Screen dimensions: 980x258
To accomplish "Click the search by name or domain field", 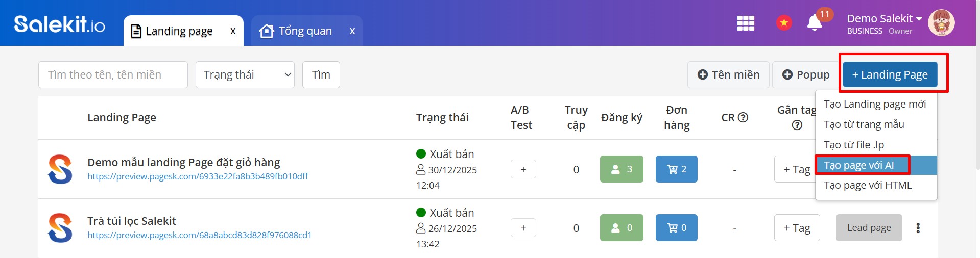I will pos(113,75).
